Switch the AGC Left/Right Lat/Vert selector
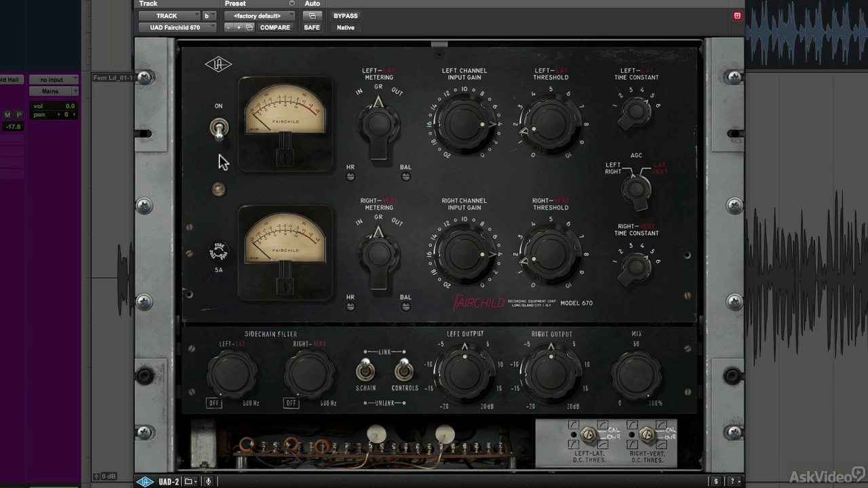 pos(636,190)
